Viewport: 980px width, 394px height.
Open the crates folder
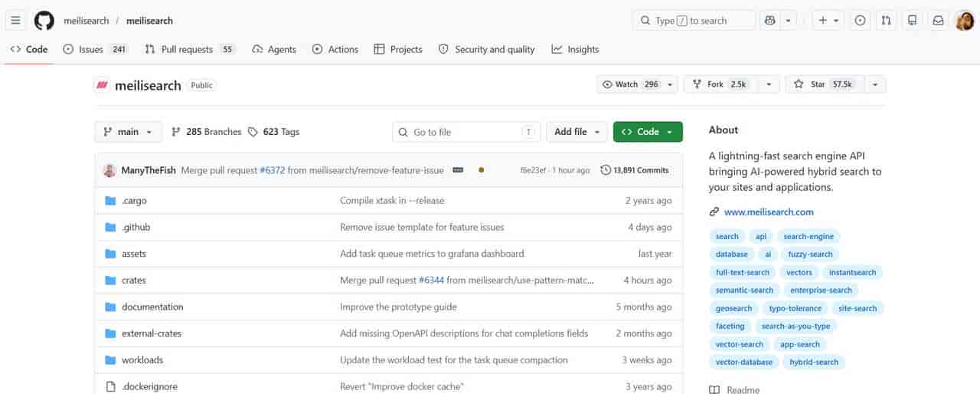(134, 281)
